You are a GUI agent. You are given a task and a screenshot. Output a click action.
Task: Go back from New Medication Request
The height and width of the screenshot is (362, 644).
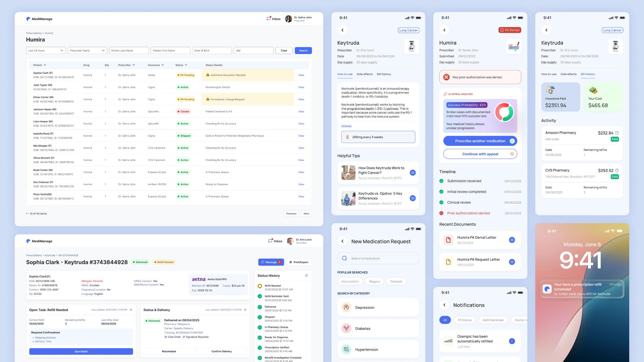[x=342, y=241]
